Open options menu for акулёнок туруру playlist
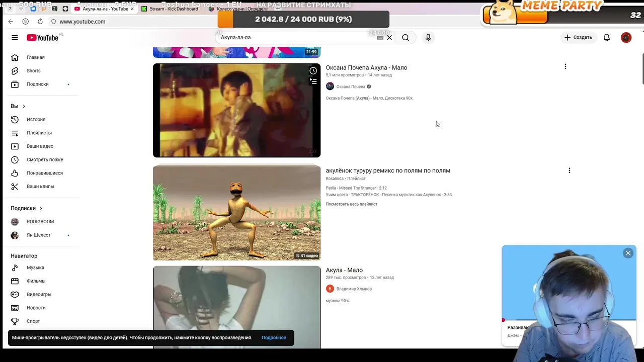 tap(569, 170)
